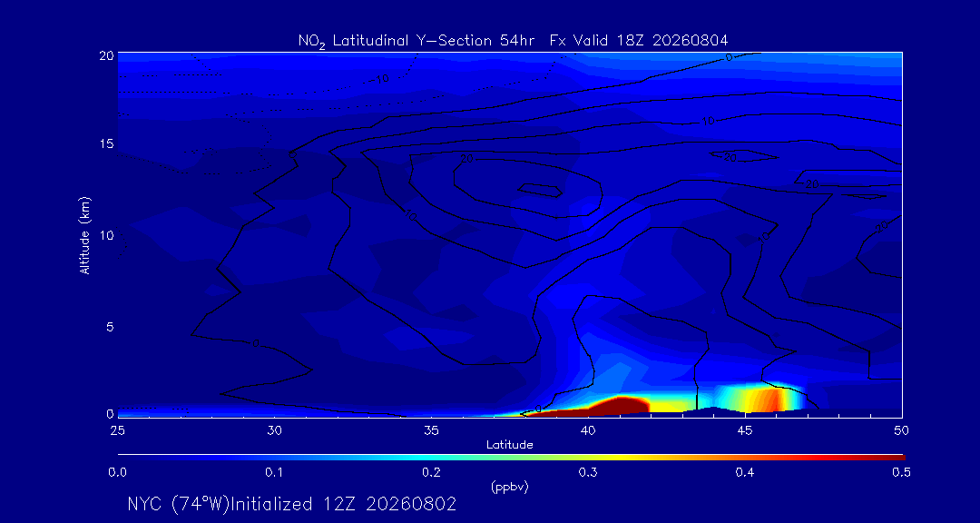This screenshot has height=523, width=980.
Task: Click the small closed contour near 12 km
Action: coord(541,190)
